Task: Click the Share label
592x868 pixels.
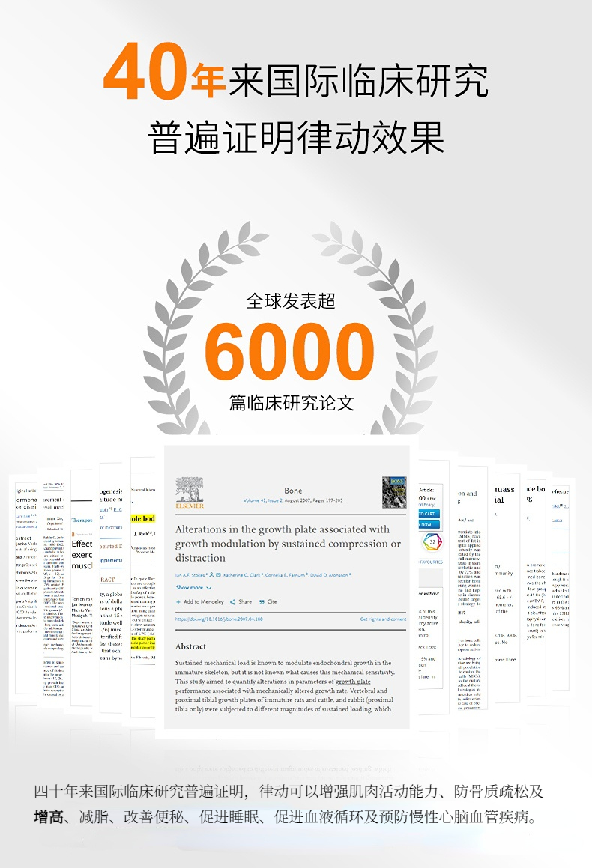Action: click(245, 601)
